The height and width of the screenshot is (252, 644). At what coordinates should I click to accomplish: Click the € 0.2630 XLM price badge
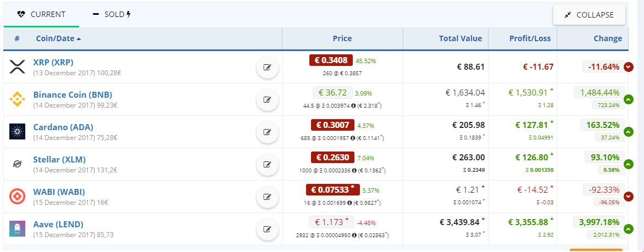tap(332, 158)
